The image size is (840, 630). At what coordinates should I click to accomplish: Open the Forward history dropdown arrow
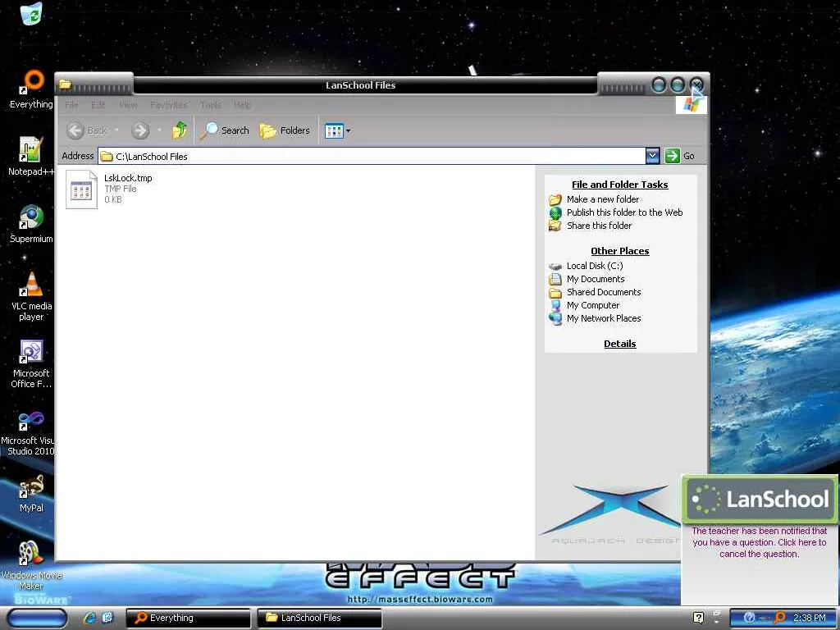point(159,130)
